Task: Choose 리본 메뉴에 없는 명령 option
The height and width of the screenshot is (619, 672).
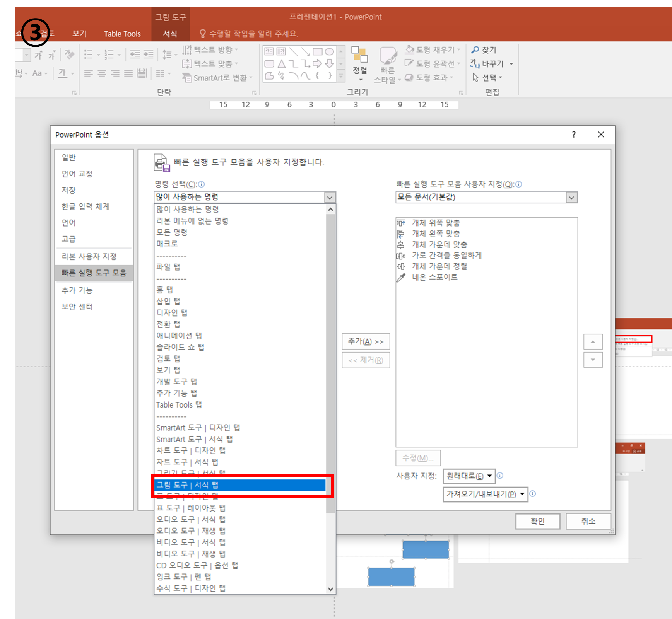Action: click(x=240, y=221)
